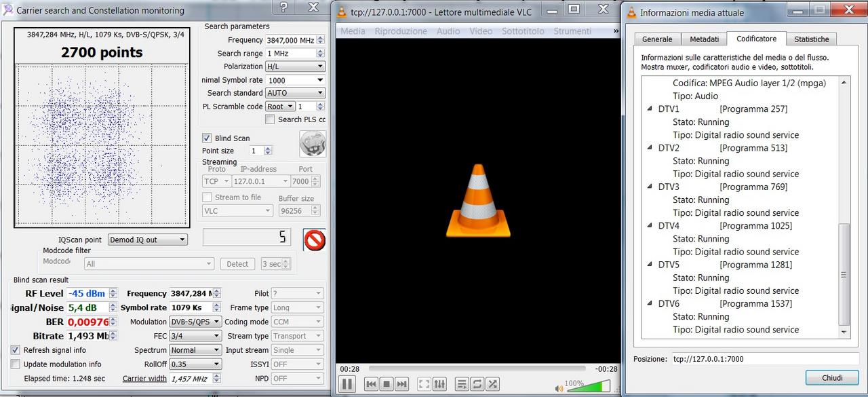
Task: Click the red stop scan icon
Action: [x=315, y=240]
